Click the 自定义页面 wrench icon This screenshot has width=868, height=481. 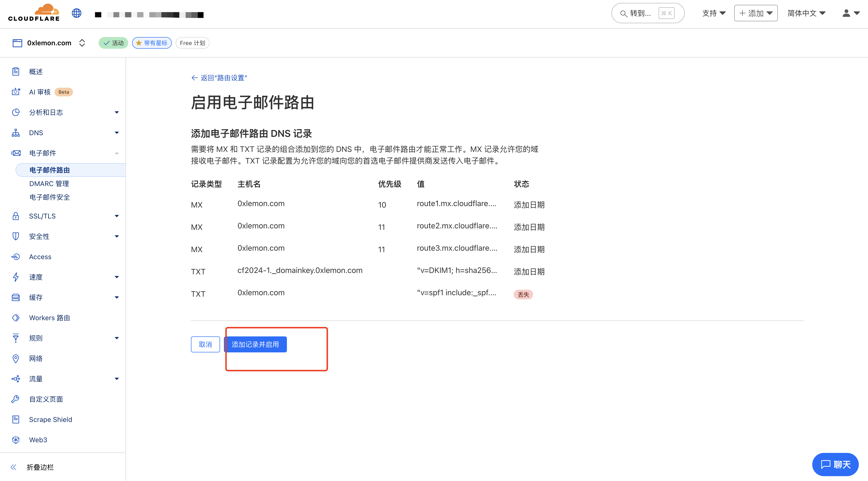click(16, 399)
